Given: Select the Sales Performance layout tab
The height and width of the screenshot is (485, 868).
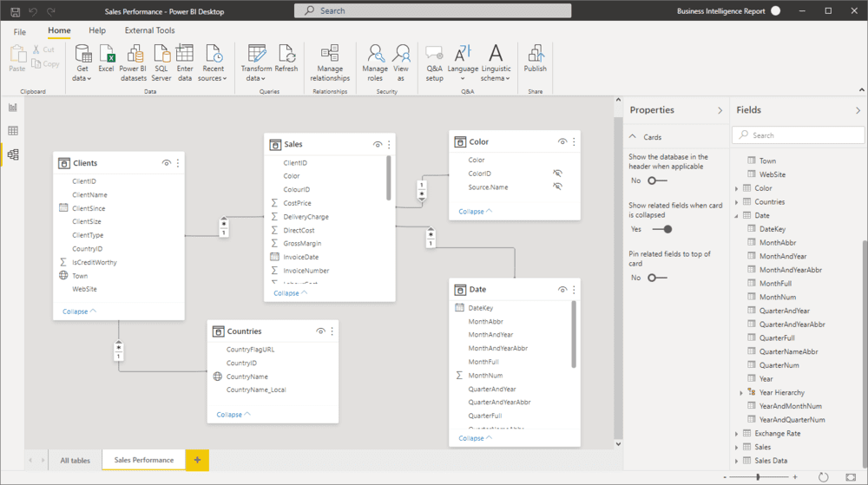Looking at the screenshot, I should pyautogui.click(x=144, y=460).
